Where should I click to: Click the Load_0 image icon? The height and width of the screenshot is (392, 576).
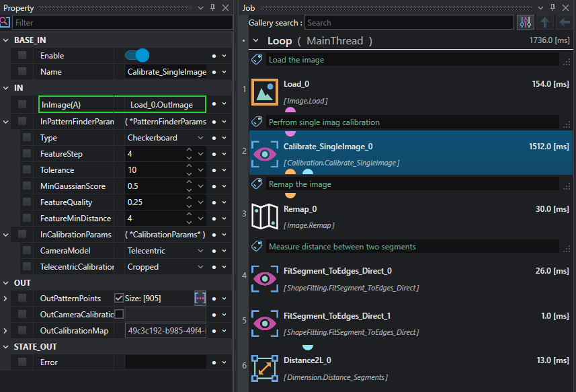(x=265, y=92)
